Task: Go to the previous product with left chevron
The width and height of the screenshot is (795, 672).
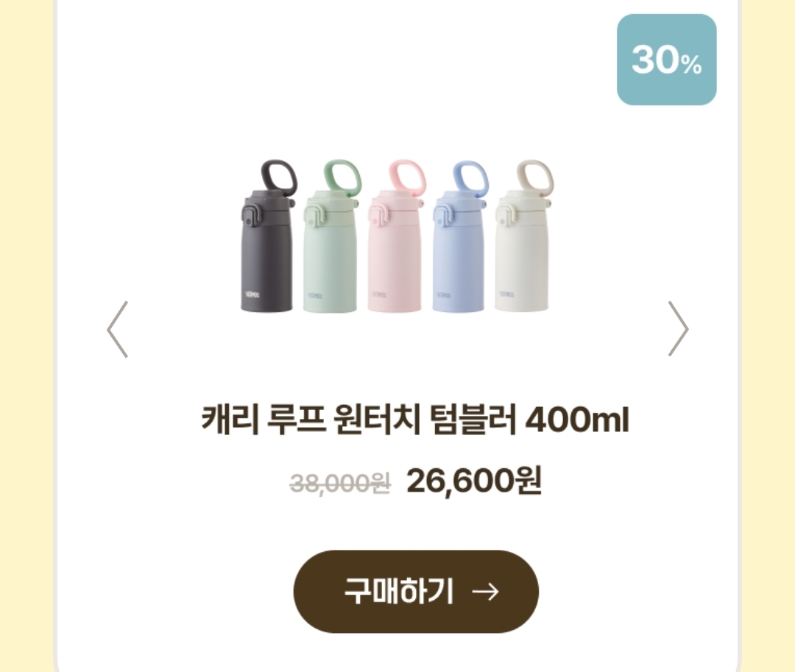Action: click(118, 330)
